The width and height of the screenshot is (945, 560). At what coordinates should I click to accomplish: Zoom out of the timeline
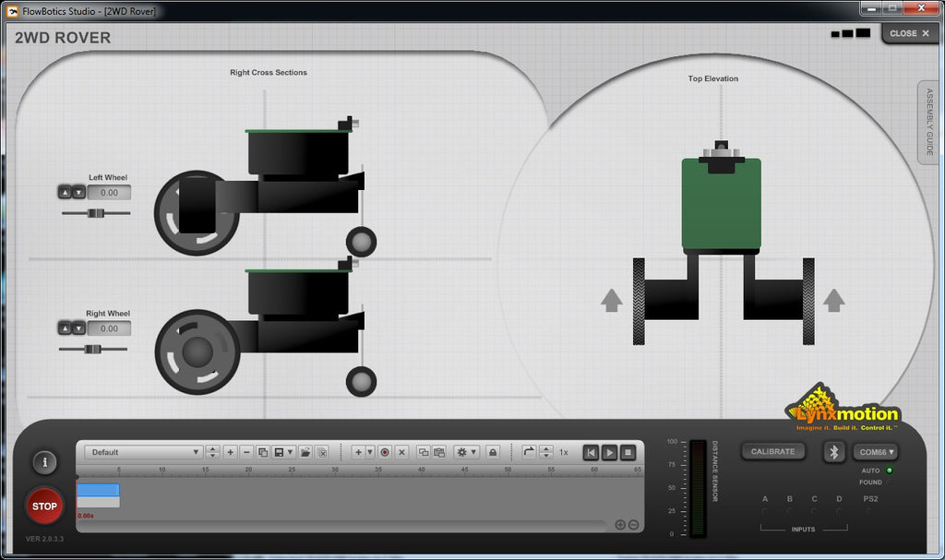click(633, 525)
